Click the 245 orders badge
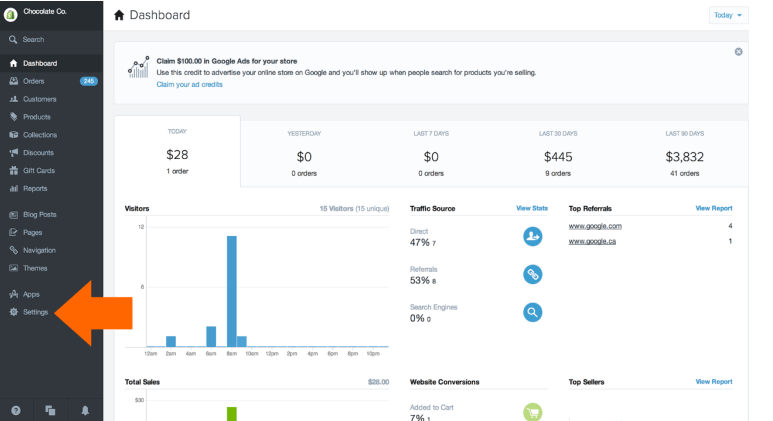Screen dimensions: 773x421 (x=89, y=81)
